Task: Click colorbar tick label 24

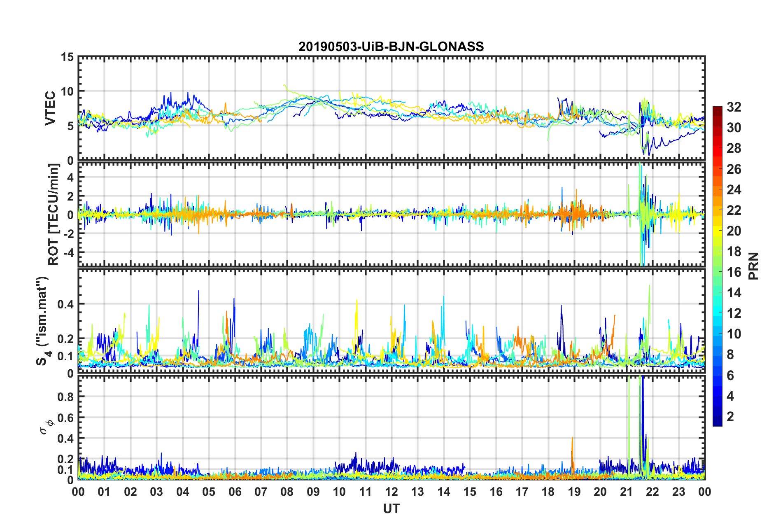Action: pyautogui.click(x=734, y=190)
